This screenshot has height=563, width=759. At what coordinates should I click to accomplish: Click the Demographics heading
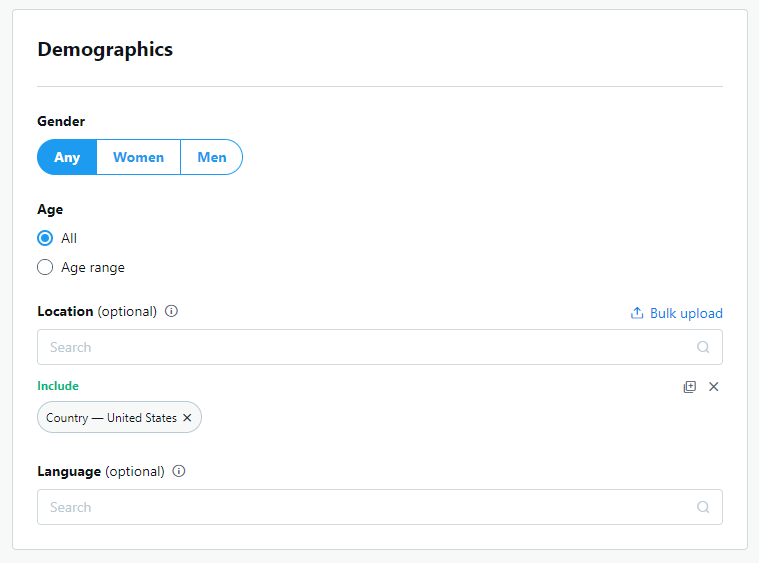click(x=105, y=50)
